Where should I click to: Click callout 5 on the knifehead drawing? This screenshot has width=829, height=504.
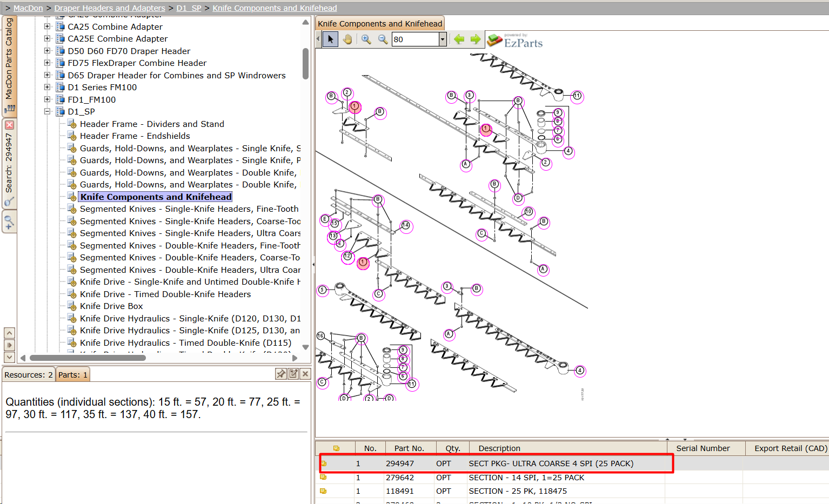click(322, 290)
